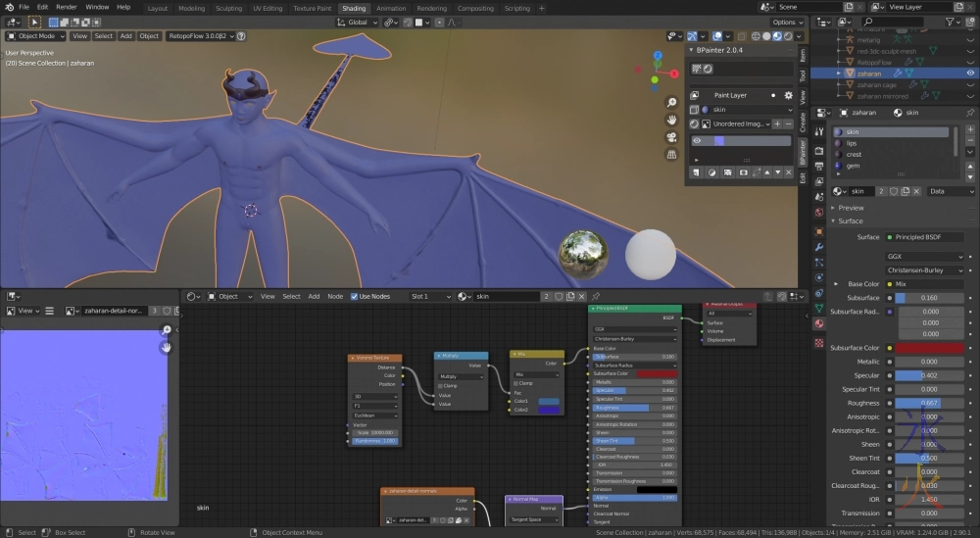Toggle the camera view gizmo

[x=671, y=137]
